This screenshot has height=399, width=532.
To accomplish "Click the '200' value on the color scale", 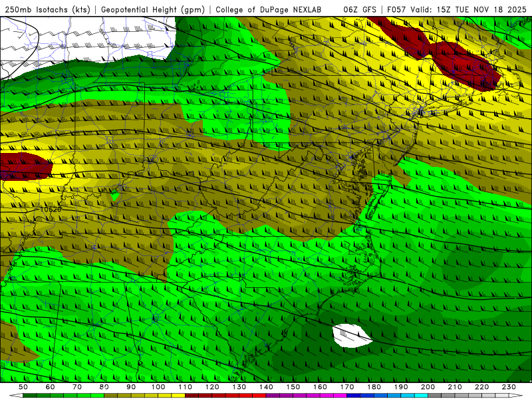I will (x=428, y=387).
